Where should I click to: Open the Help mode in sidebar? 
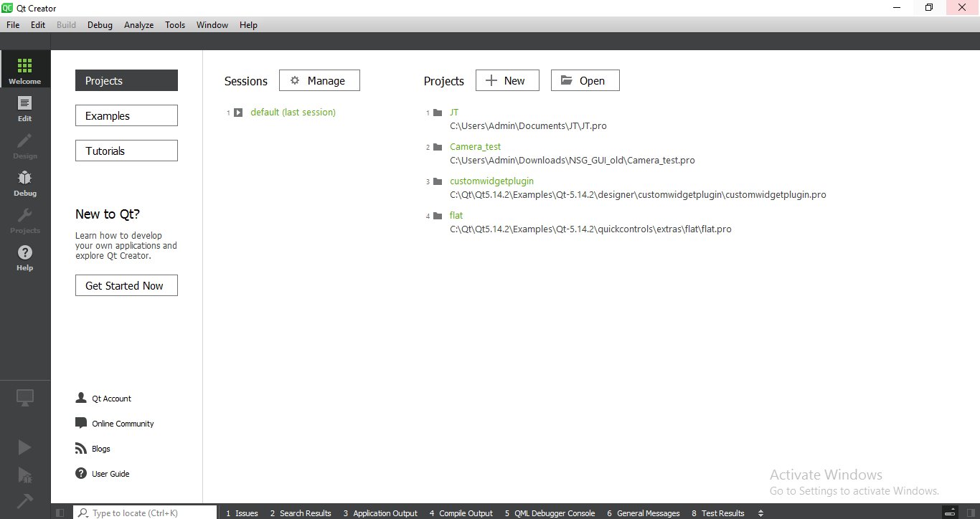(x=25, y=257)
